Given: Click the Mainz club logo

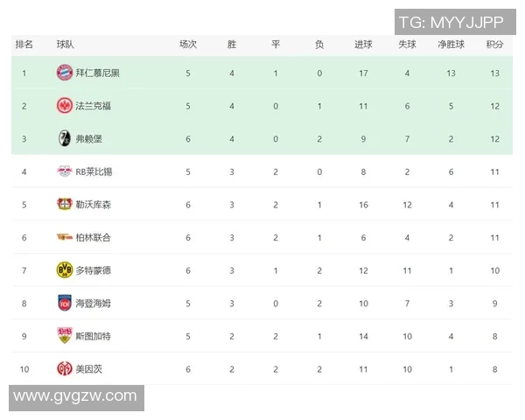Looking at the screenshot, I should point(64,368).
